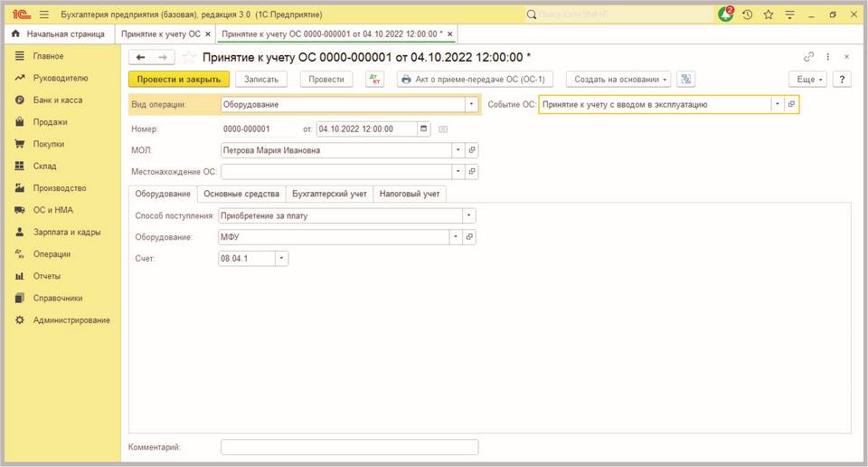Add document to favorites star

pos(189,57)
